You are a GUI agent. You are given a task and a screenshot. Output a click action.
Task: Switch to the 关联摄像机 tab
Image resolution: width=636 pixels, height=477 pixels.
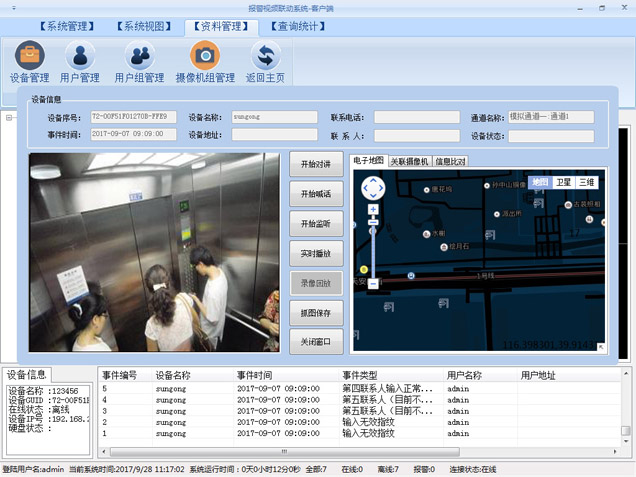pyautogui.click(x=409, y=160)
